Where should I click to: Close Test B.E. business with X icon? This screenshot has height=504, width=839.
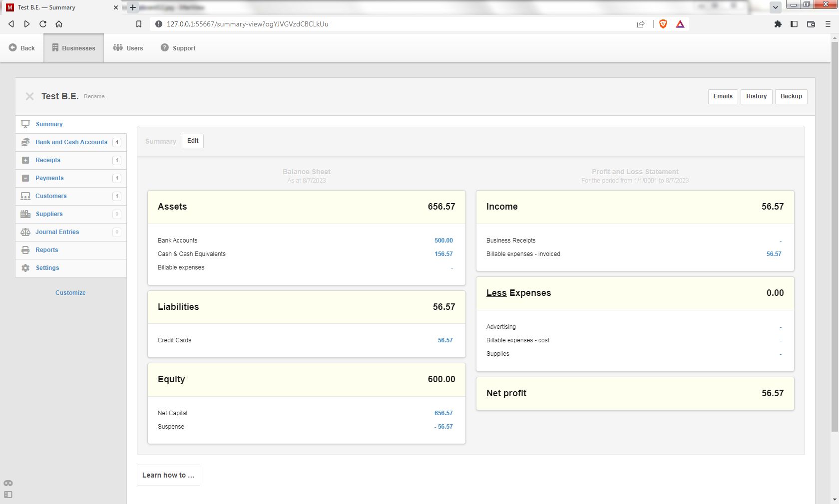pos(30,96)
